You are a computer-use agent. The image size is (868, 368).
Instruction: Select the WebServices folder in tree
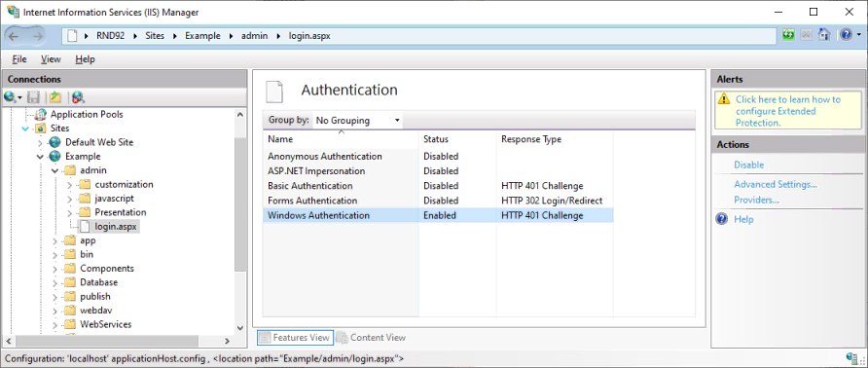106,324
